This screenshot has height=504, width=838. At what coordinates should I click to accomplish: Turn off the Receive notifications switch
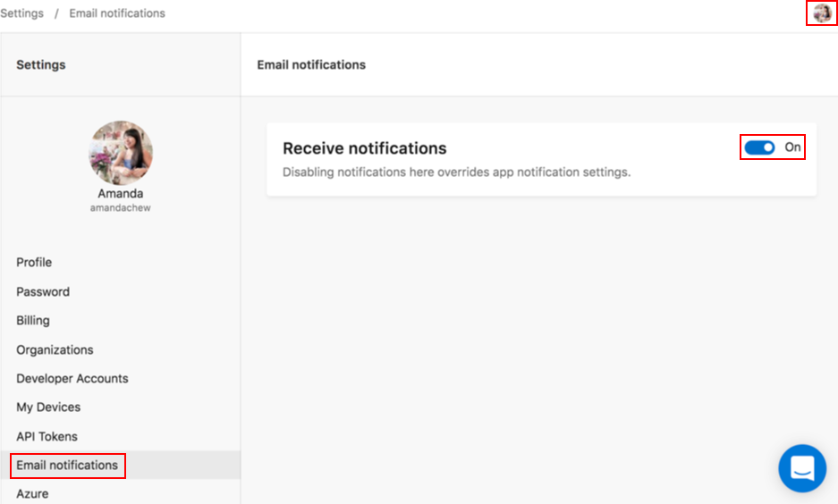click(759, 147)
